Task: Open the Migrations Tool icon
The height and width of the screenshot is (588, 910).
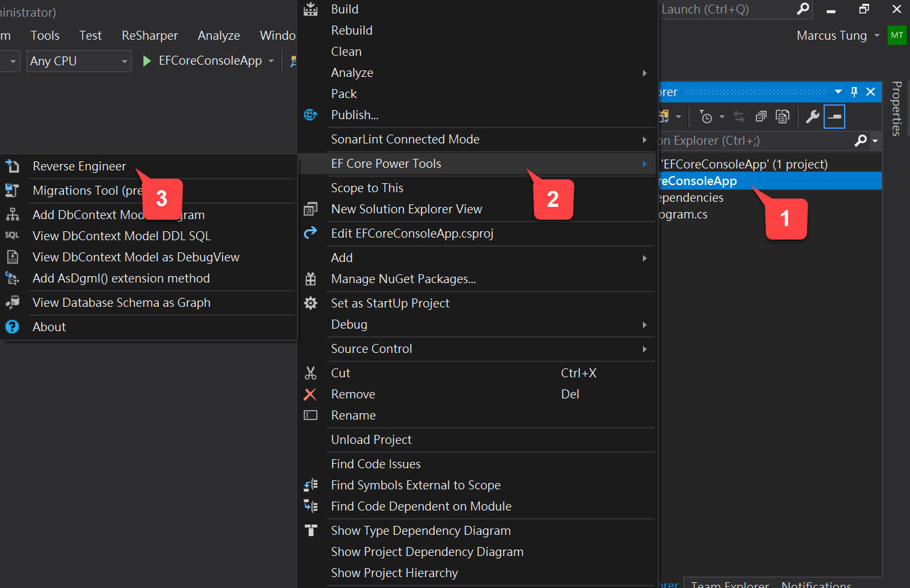Action: [x=13, y=190]
